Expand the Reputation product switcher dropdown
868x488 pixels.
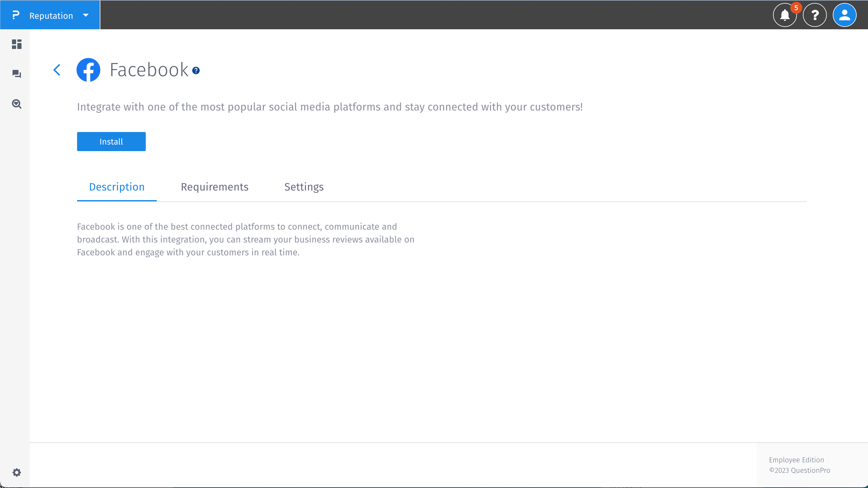85,15
